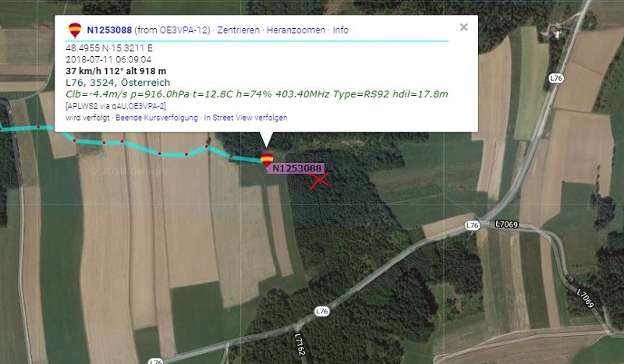Click the balloon marker on the map
The width and height of the screenshot is (624, 364).
point(267,159)
